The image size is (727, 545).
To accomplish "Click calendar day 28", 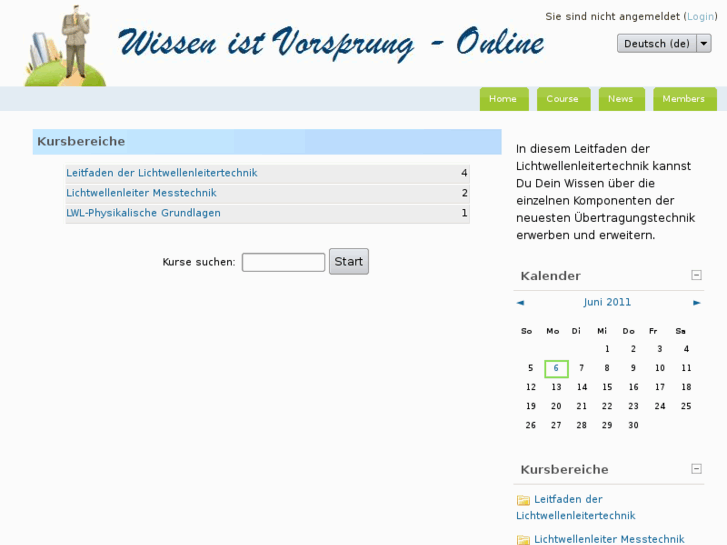I will coord(581,425).
